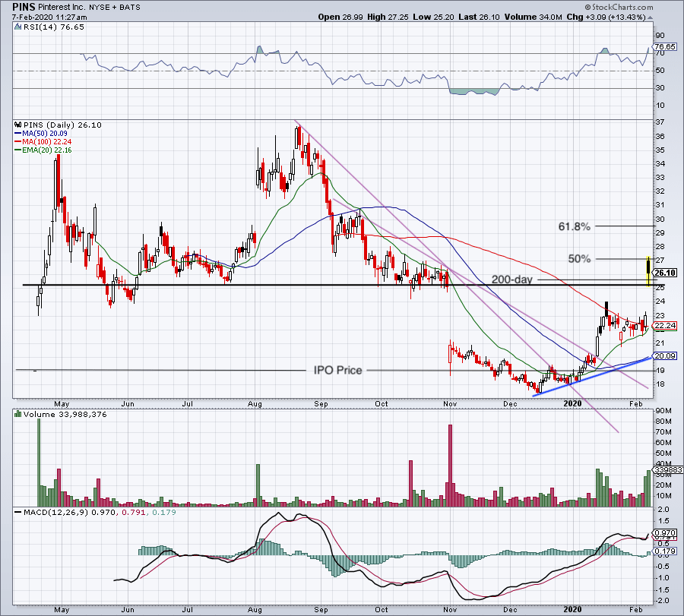Click the 50% retracement label

click(x=579, y=258)
